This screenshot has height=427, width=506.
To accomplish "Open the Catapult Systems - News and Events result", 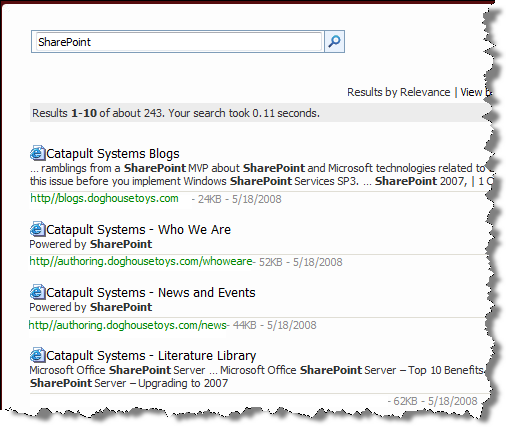I will pos(151,293).
